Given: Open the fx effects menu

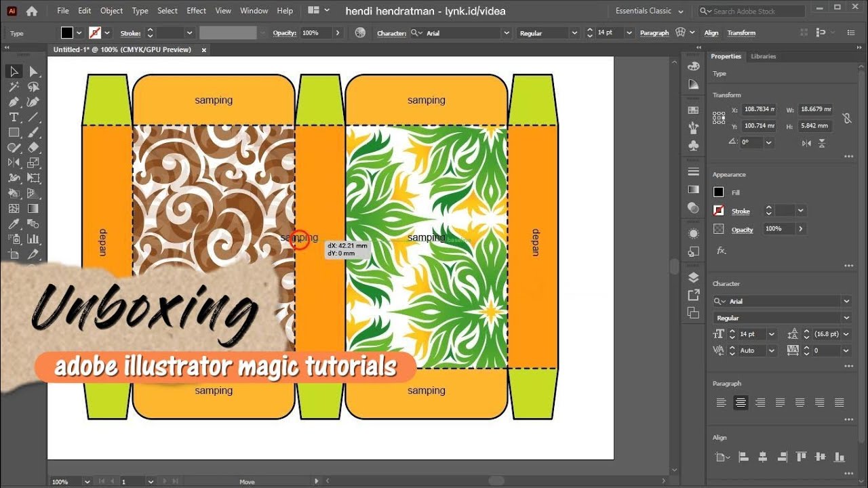Looking at the screenshot, I should pyautogui.click(x=721, y=250).
